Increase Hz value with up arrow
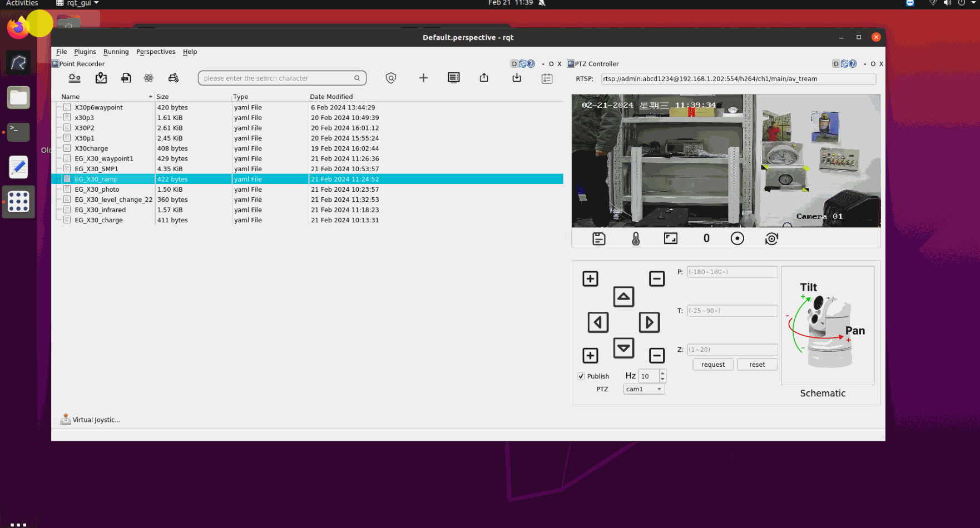Viewport: 980px width, 528px height. [x=662, y=373]
